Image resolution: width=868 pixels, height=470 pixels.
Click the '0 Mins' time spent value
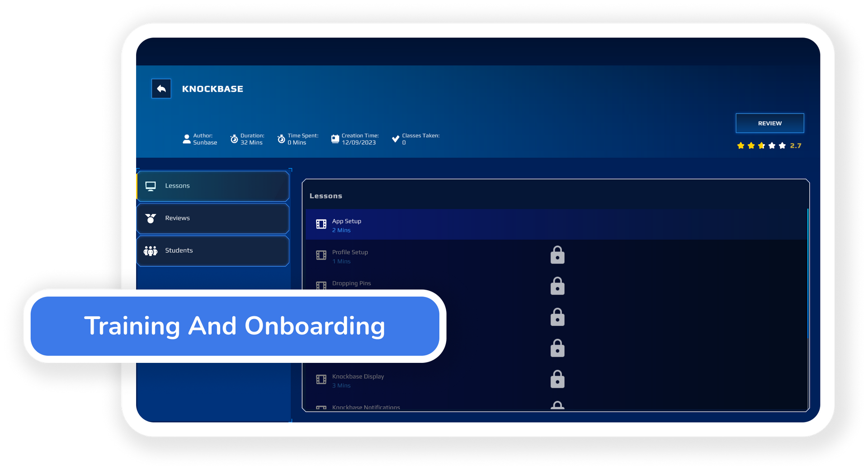297,143
